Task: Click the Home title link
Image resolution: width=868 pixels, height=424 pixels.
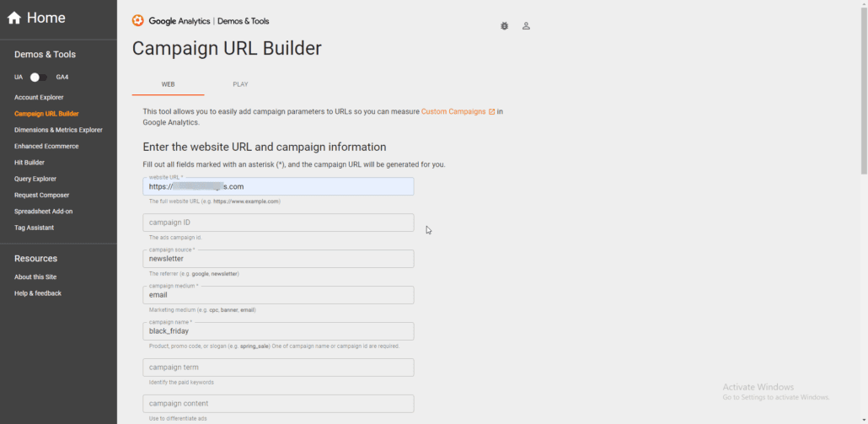Action: point(46,18)
